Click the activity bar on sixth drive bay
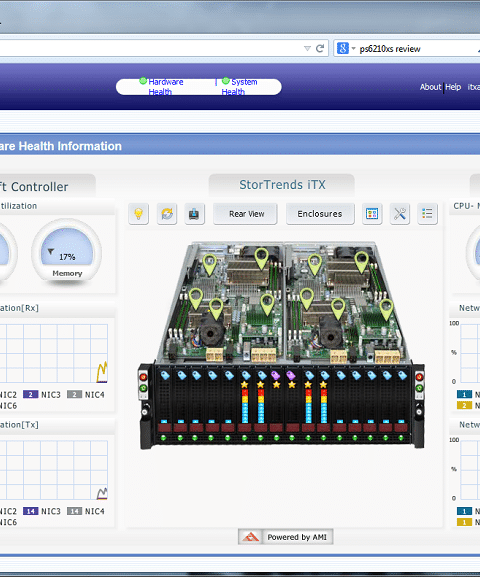 245,406
